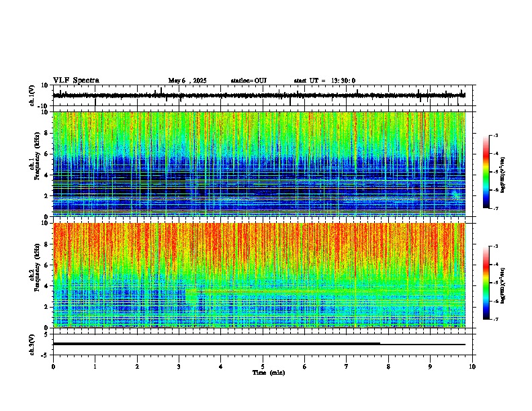Click the ch.2 color scale bar
The height and width of the screenshot is (411, 532).
pos(486,283)
